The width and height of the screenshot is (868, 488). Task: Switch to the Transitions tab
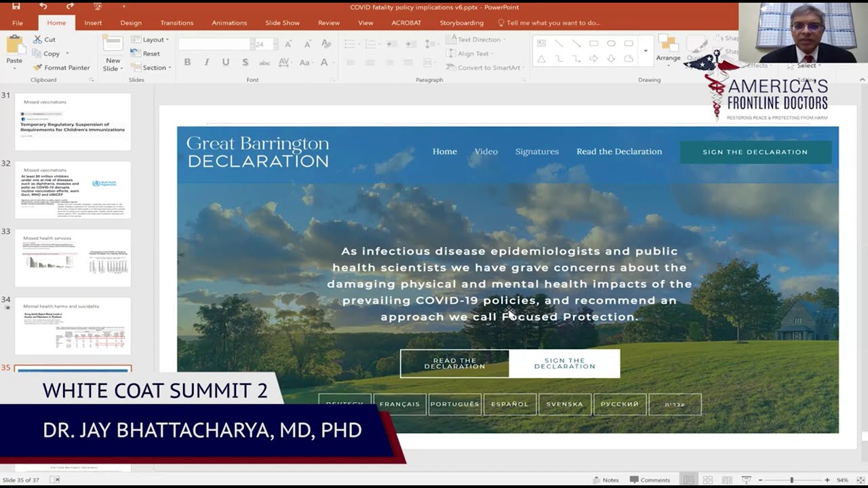[177, 22]
